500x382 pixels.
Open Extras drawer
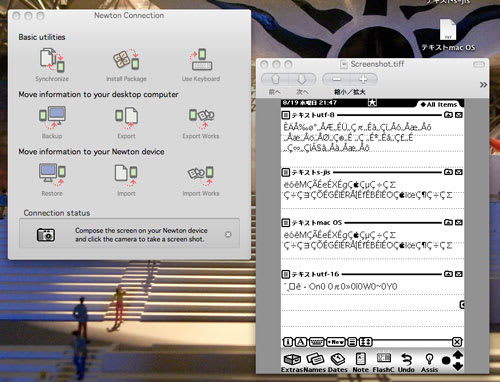(x=292, y=362)
